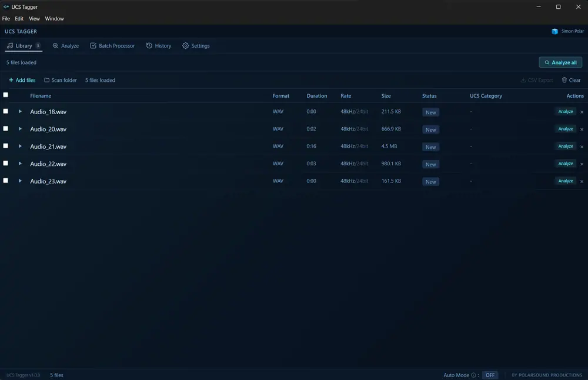Click the UCS Tagger app icon in title bar

[x=6, y=6]
